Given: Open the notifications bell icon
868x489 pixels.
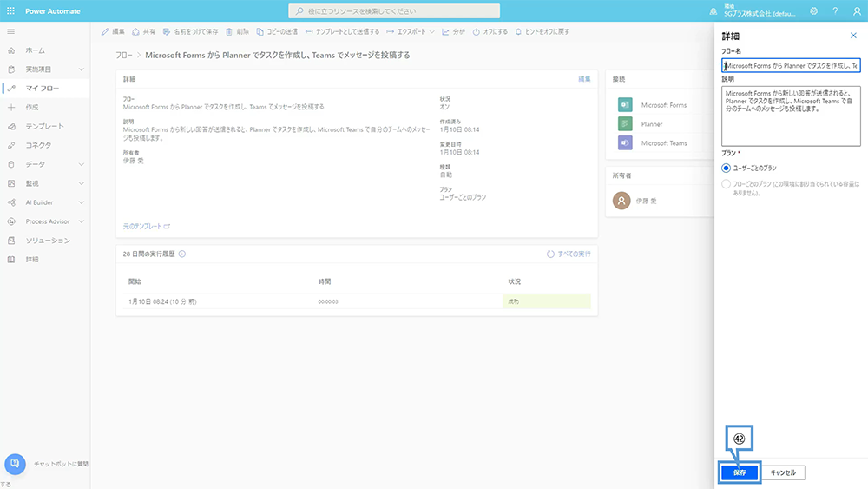Looking at the screenshot, I should [x=713, y=11].
